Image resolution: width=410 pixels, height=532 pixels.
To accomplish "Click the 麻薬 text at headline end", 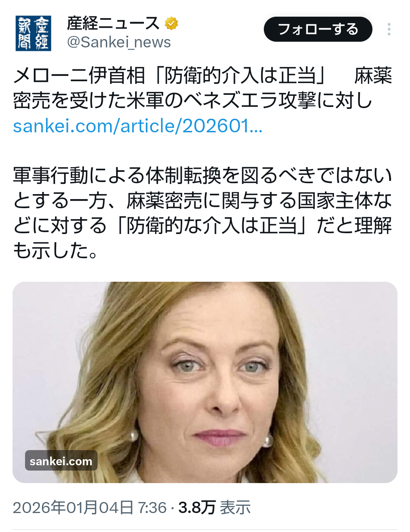I will click(373, 75).
